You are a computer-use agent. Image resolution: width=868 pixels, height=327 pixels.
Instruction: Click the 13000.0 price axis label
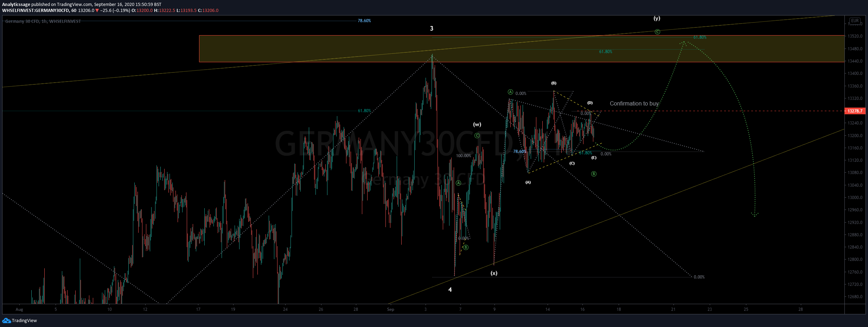click(x=855, y=198)
